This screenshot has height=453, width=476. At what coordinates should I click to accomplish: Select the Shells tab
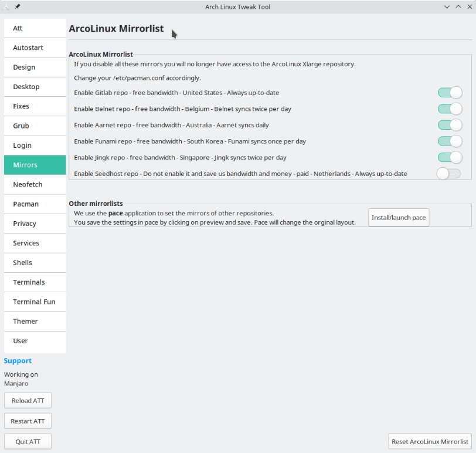coord(35,263)
